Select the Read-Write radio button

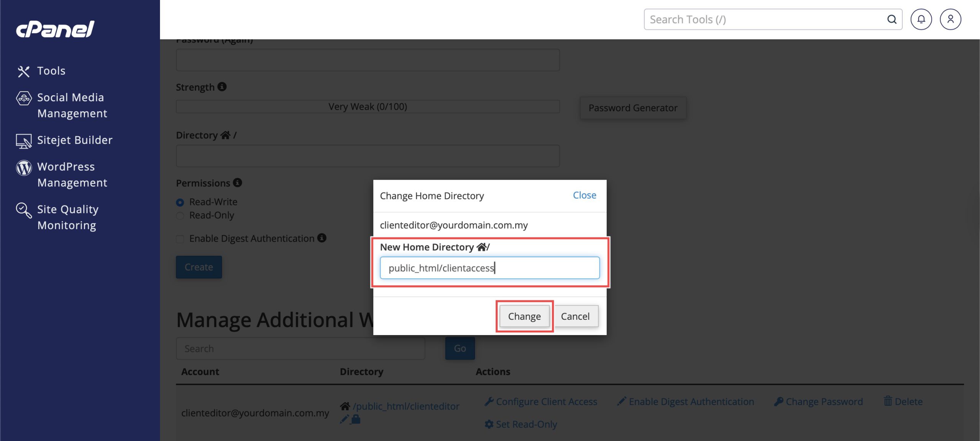coord(180,202)
